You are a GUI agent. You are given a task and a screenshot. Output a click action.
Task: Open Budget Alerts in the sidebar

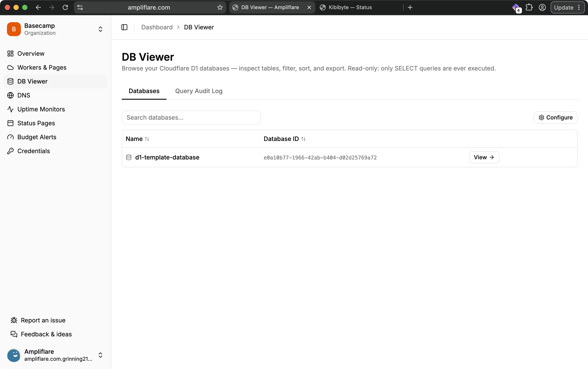coord(55,137)
